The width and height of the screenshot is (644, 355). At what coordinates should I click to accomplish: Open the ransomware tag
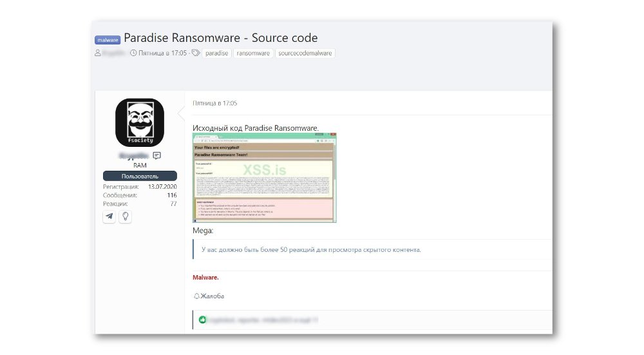pyautogui.click(x=253, y=53)
